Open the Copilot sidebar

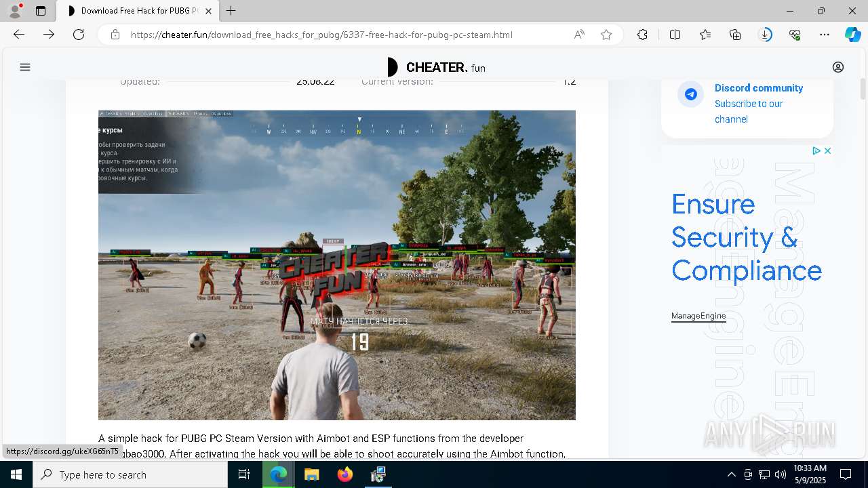852,35
